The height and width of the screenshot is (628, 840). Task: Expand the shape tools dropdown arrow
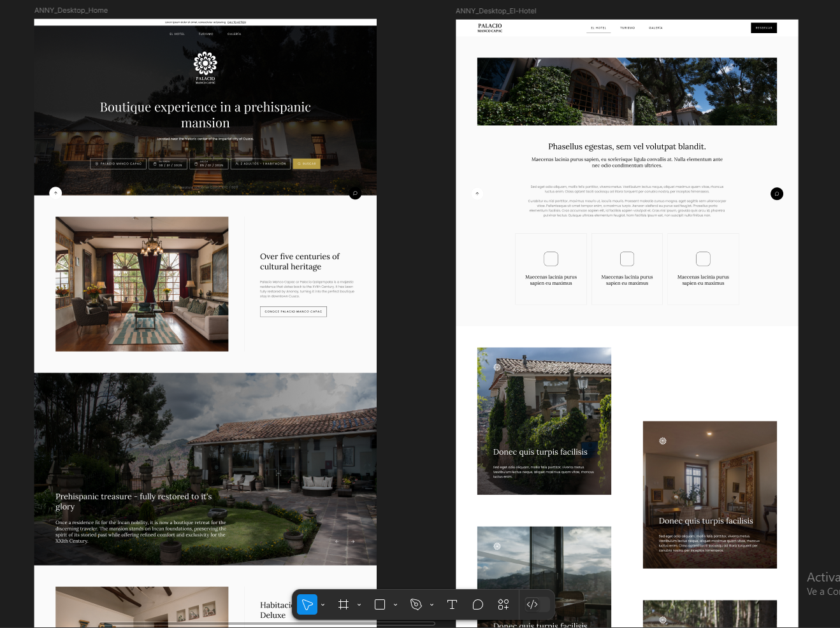(396, 604)
